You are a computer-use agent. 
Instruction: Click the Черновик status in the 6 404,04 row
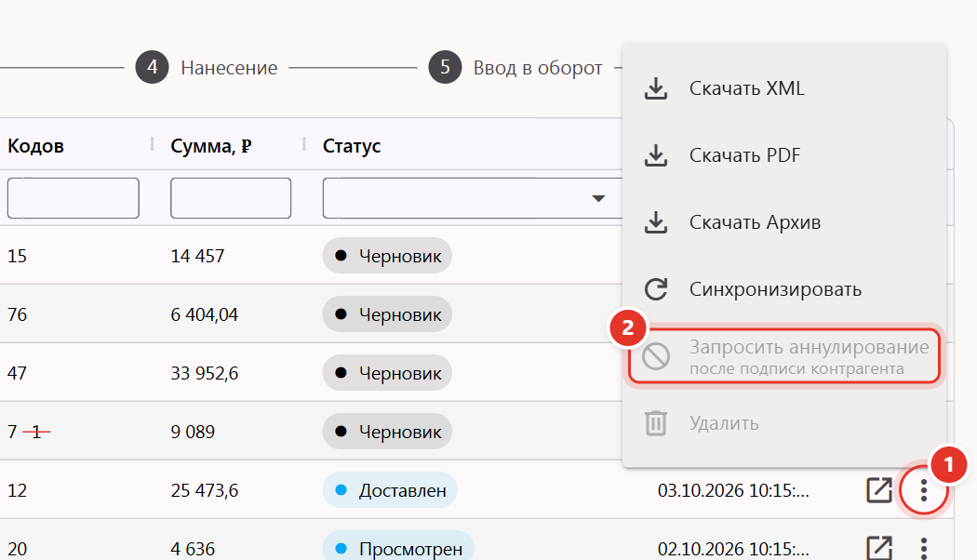(387, 314)
